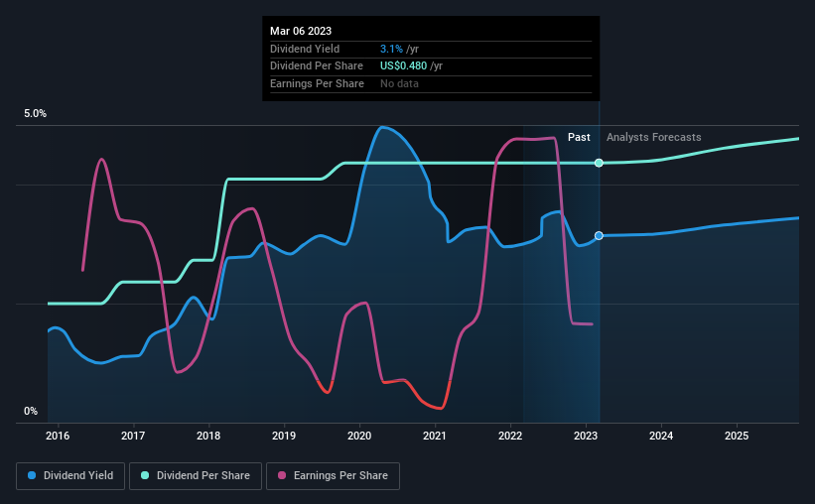This screenshot has height=504, width=815.
Task: Click the 2016 x-axis label
Action: tap(58, 436)
